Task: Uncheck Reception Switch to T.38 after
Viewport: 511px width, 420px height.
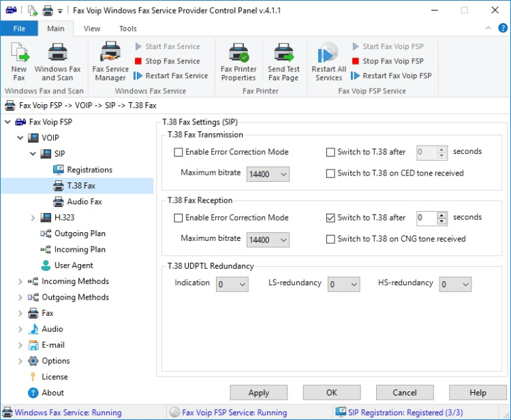Action: point(330,218)
